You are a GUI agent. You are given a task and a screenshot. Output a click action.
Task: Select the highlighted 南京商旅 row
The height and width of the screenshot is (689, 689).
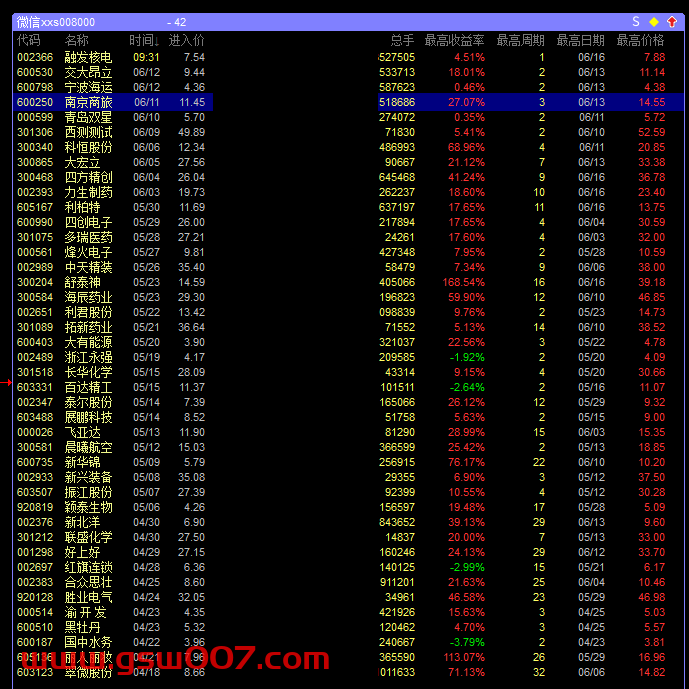coord(348,102)
